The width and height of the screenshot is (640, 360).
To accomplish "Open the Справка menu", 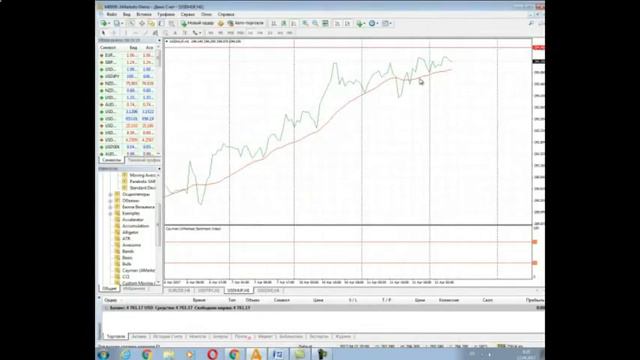I will click(226, 14).
